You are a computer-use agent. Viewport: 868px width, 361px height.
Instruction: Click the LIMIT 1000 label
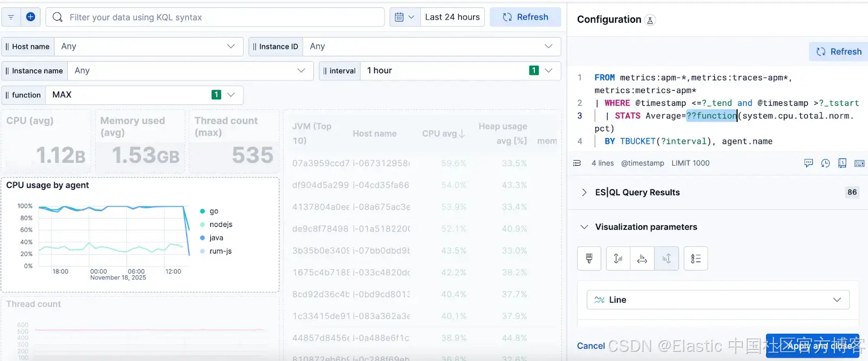pos(690,163)
